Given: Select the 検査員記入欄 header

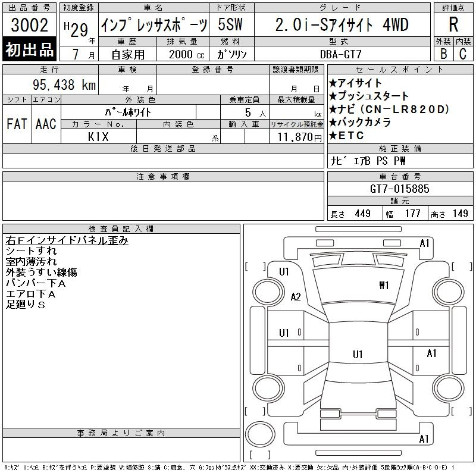Looking at the screenshot, I should click(x=121, y=228).
